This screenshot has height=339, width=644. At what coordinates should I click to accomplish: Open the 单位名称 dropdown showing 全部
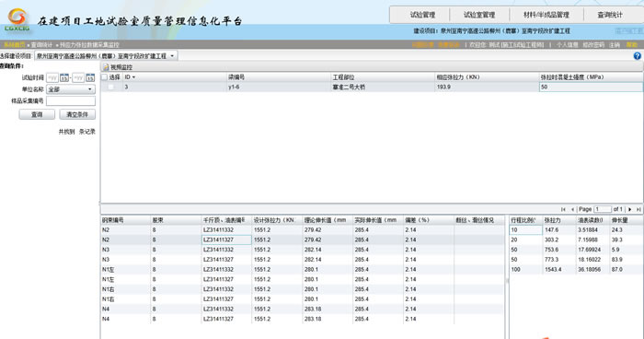[x=71, y=88]
